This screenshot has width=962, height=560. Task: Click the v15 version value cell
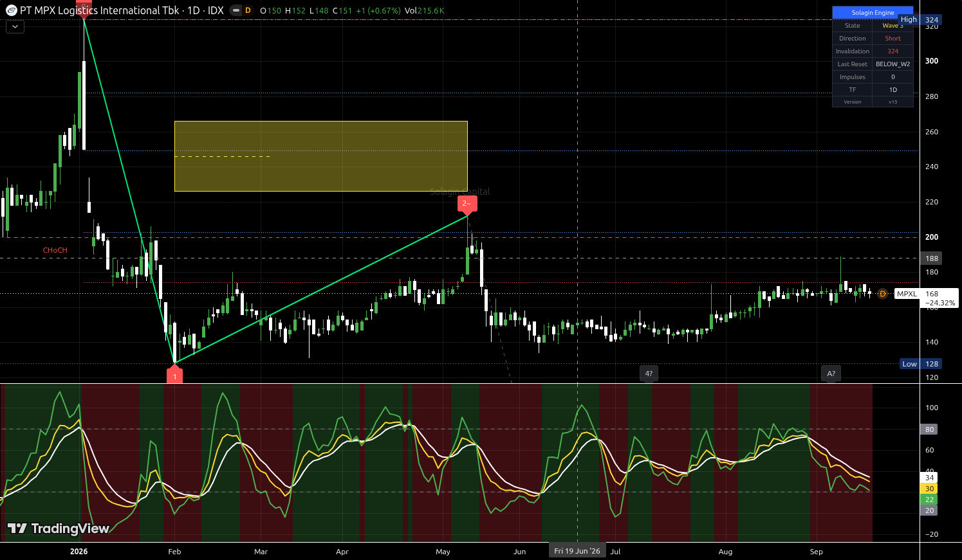pyautogui.click(x=893, y=102)
